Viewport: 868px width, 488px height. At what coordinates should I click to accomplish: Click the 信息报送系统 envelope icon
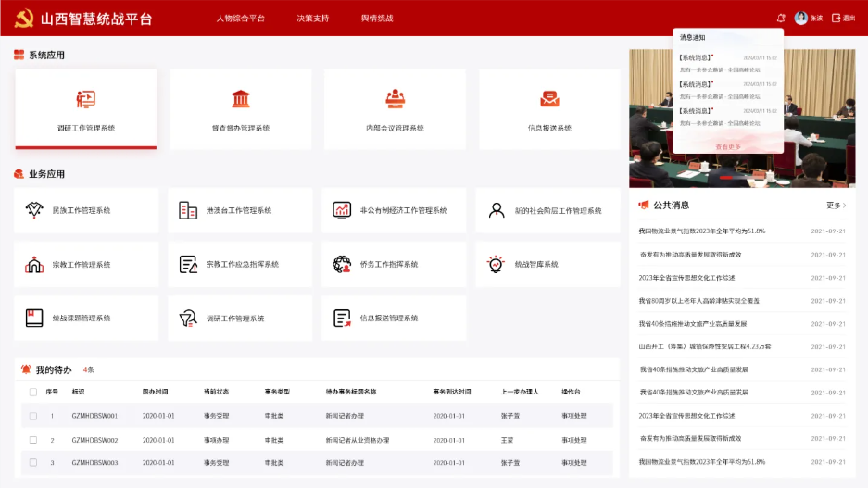tap(549, 99)
